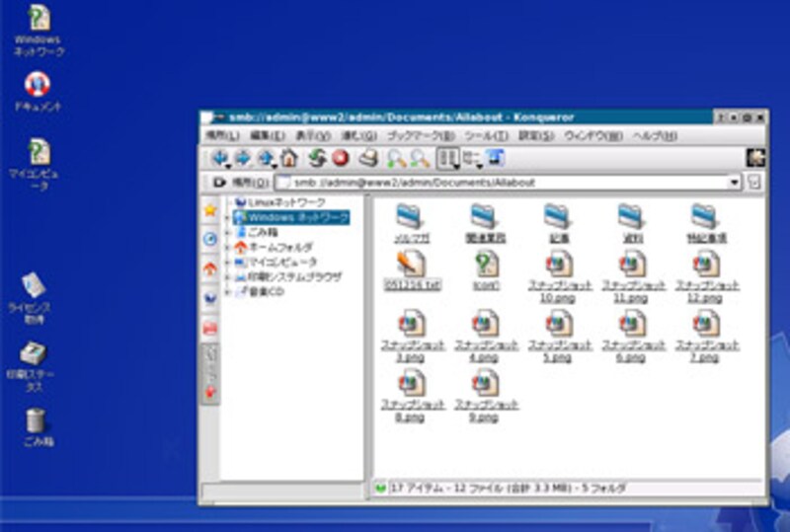Open the ライセンス取得 desktop icon

pos(33,298)
